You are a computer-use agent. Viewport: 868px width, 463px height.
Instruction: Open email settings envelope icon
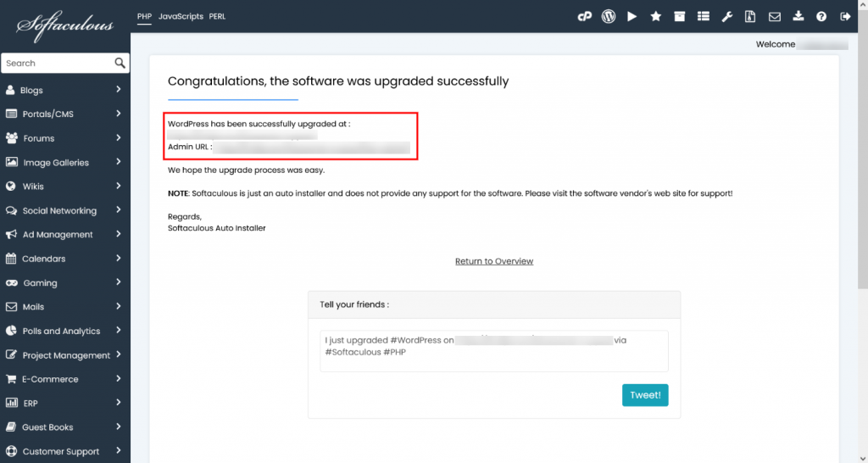pos(775,17)
